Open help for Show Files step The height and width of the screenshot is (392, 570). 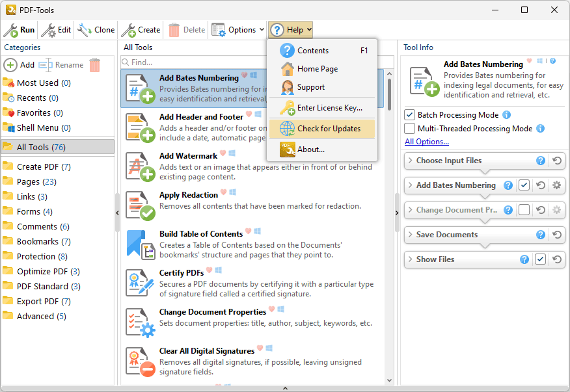click(x=524, y=259)
